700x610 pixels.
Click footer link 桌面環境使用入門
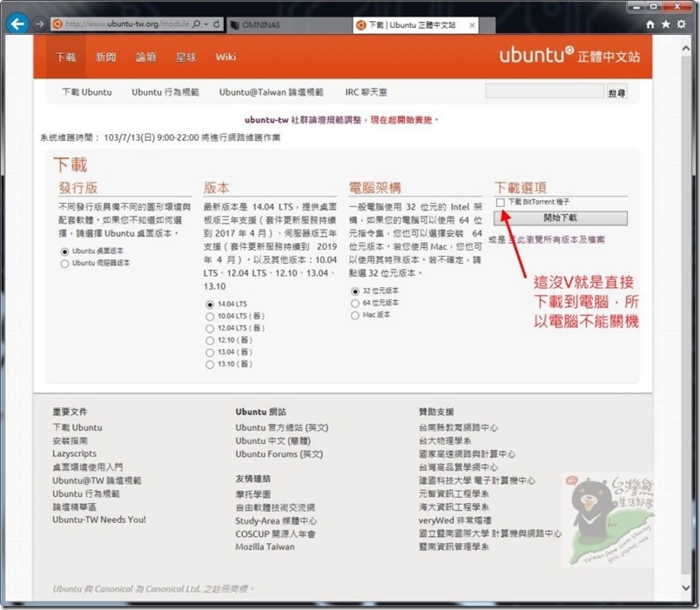[87, 467]
